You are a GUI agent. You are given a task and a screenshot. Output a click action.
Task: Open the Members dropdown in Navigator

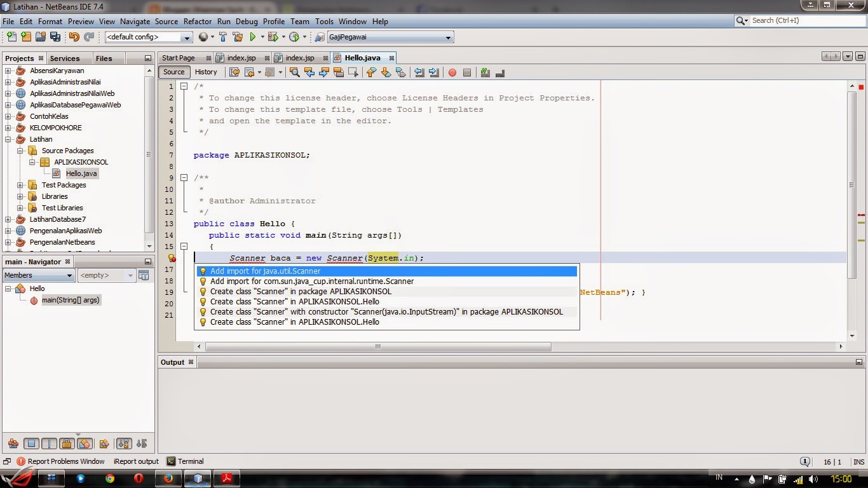[x=39, y=275]
